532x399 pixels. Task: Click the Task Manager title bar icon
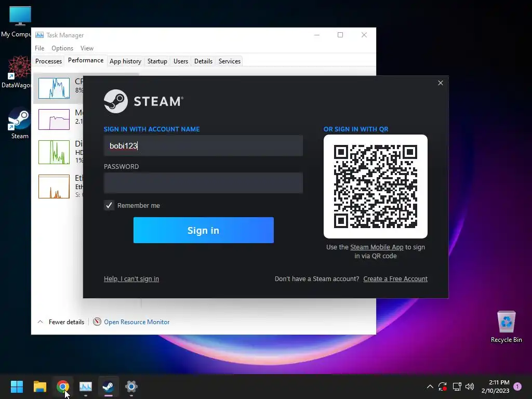[39, 35]
